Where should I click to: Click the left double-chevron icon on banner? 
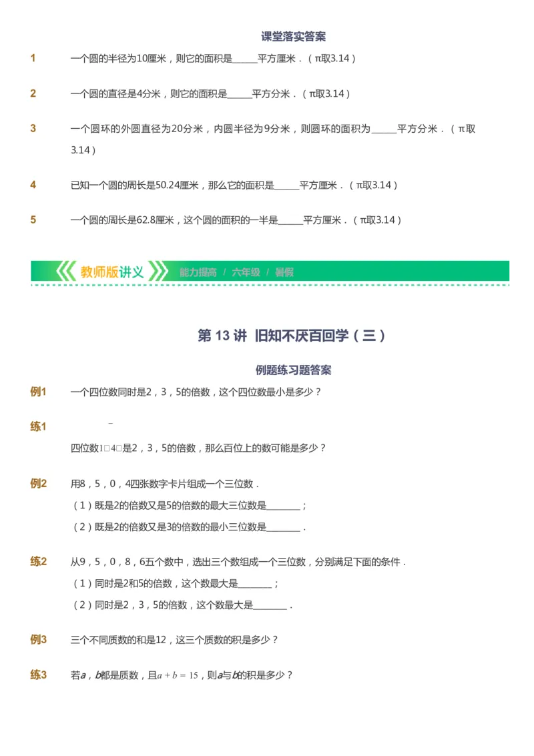[x=67, y=270]
